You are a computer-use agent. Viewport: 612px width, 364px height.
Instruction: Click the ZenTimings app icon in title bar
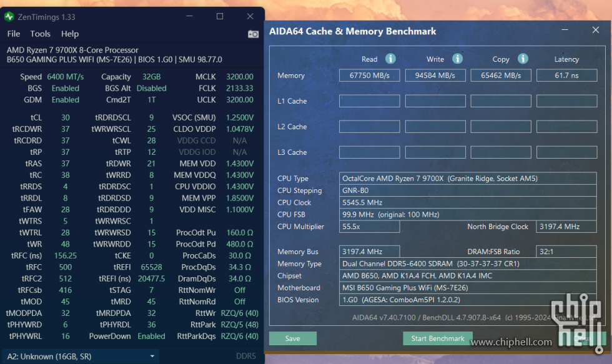point(9,17)
